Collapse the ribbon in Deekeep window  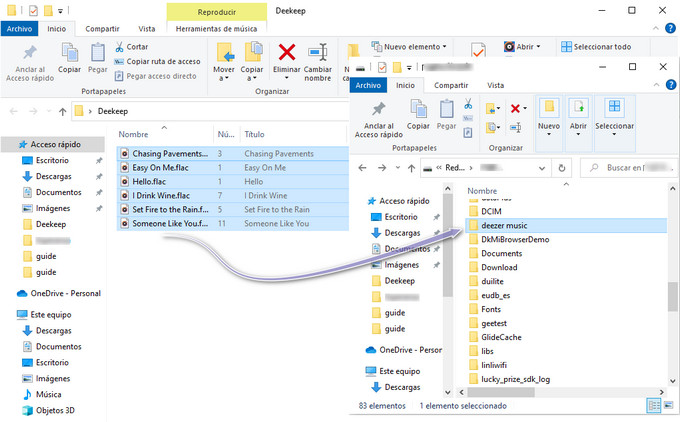655,29
